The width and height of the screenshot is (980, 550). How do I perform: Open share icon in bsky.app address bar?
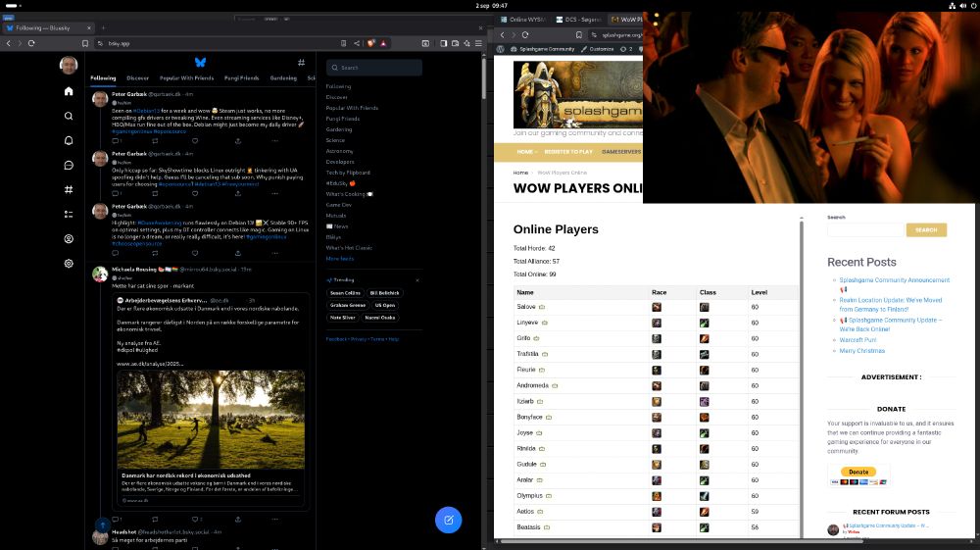[x=357, y=43]
